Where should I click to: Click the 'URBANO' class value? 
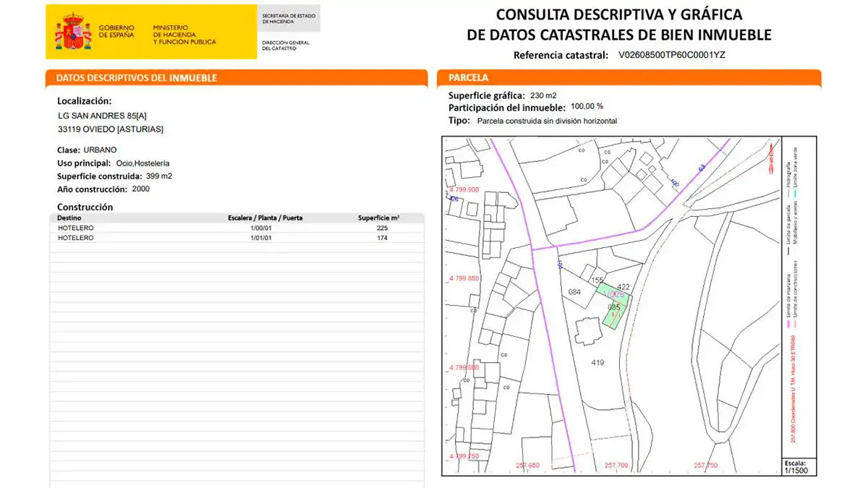click(101, 150)
